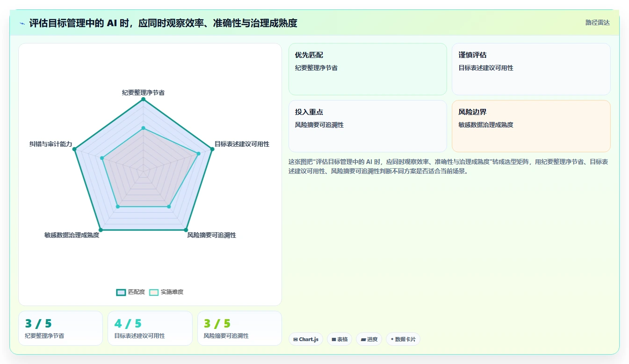Viewport: 629px width, 364px height.
Task: Click the 路径雷达 label in the header
Action: (598, 22)
